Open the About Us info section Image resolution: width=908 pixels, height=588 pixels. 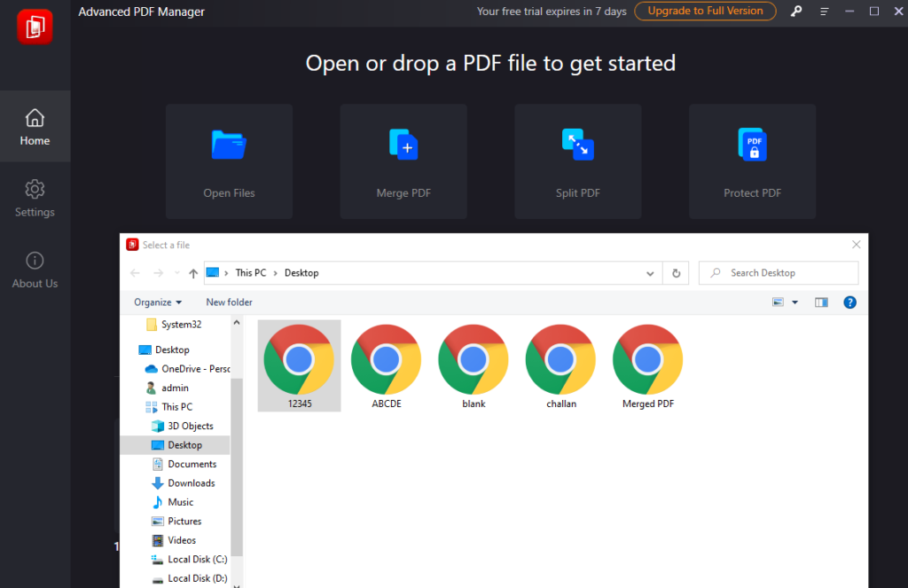tap(35, 270)
